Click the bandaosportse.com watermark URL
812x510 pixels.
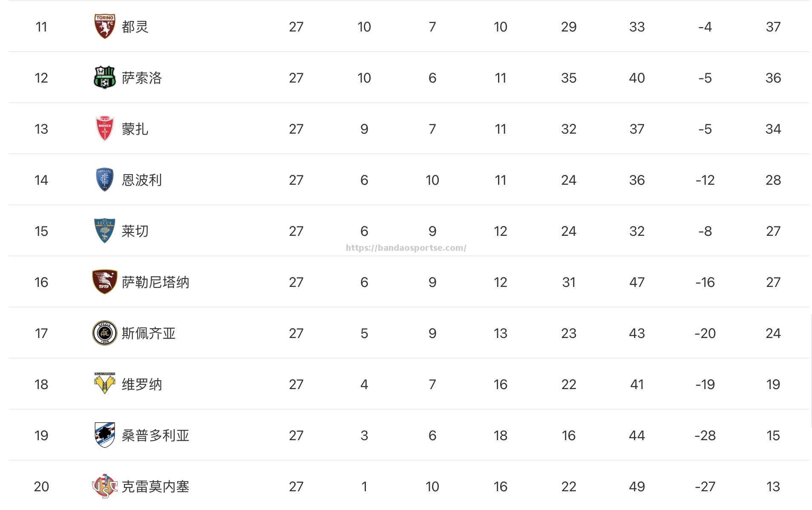tap(406, 248)
